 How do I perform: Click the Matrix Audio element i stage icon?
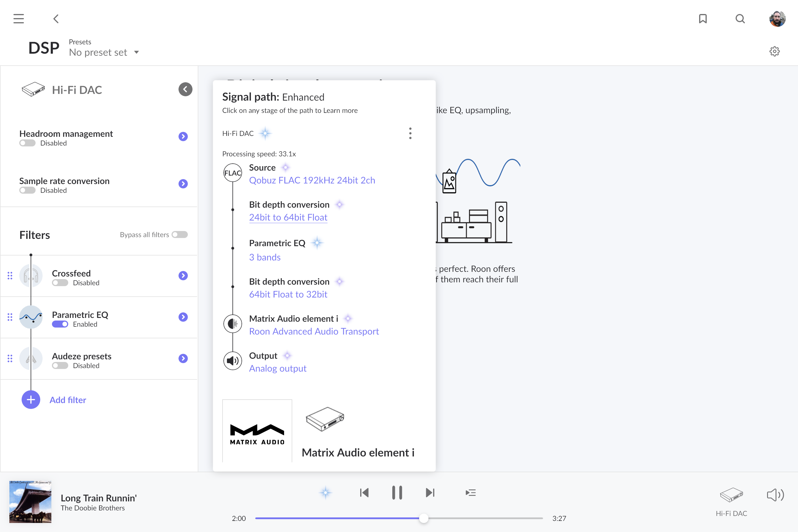coord(233,324)
